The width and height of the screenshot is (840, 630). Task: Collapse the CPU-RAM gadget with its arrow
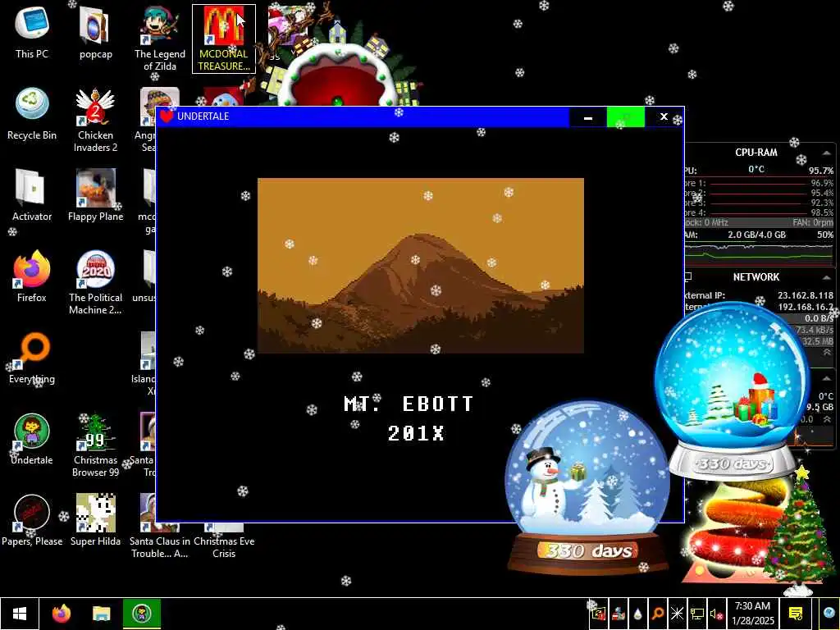(x=827, y=153)
